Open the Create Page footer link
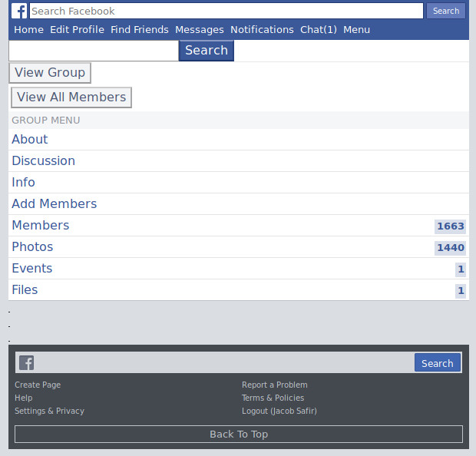The height and width of the screenshot is (456, 476). (38, 385)
